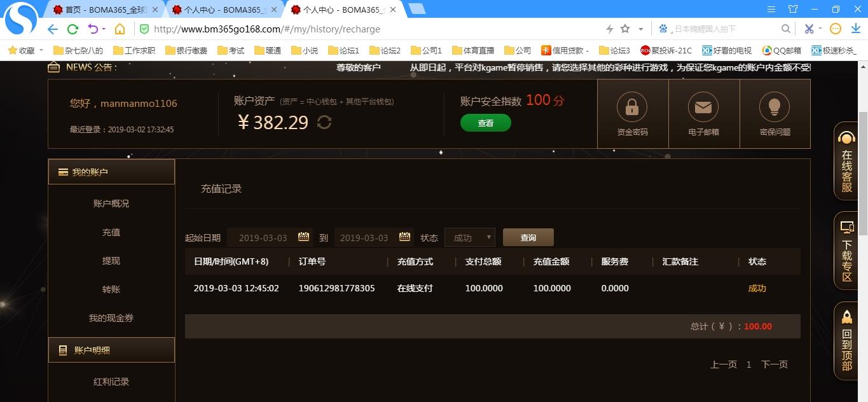The image size is (868, 402).
Task: Expand scissors tool dropdown arrow
Action: tap(820, 29)
